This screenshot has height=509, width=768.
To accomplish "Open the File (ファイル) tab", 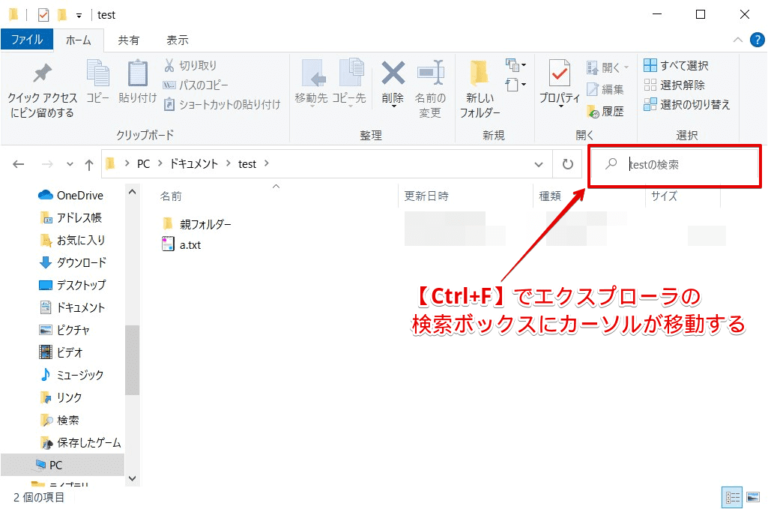I will click(27, 40).
